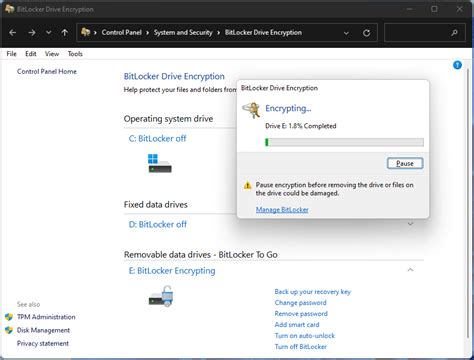Open the Tools menu
The image size is (474, 360).
(75, 54)
